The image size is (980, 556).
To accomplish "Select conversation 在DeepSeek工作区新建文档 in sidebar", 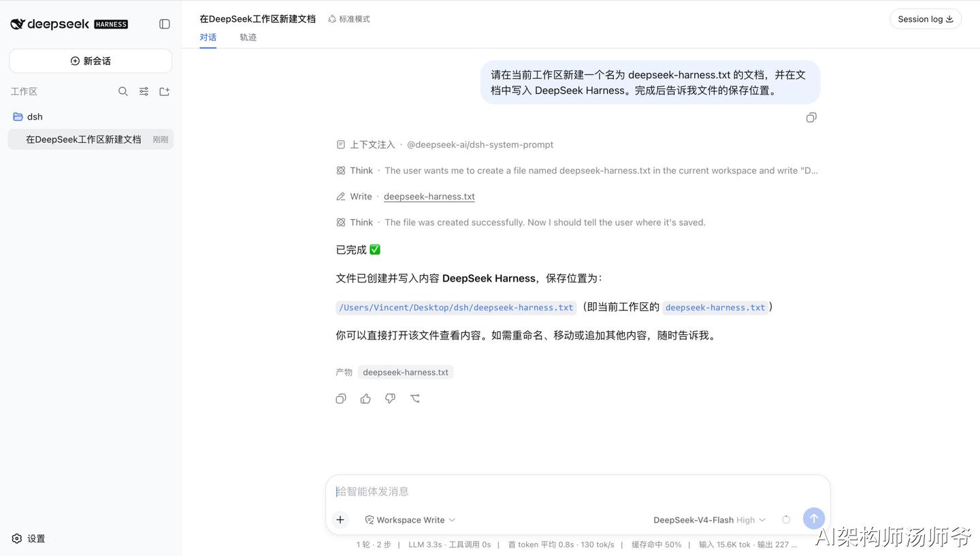I will click(91, 140).
